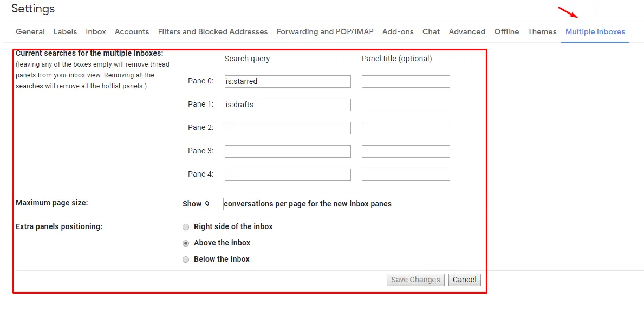Click the Pane 1 is:drafts query field

tap(288, 105)
